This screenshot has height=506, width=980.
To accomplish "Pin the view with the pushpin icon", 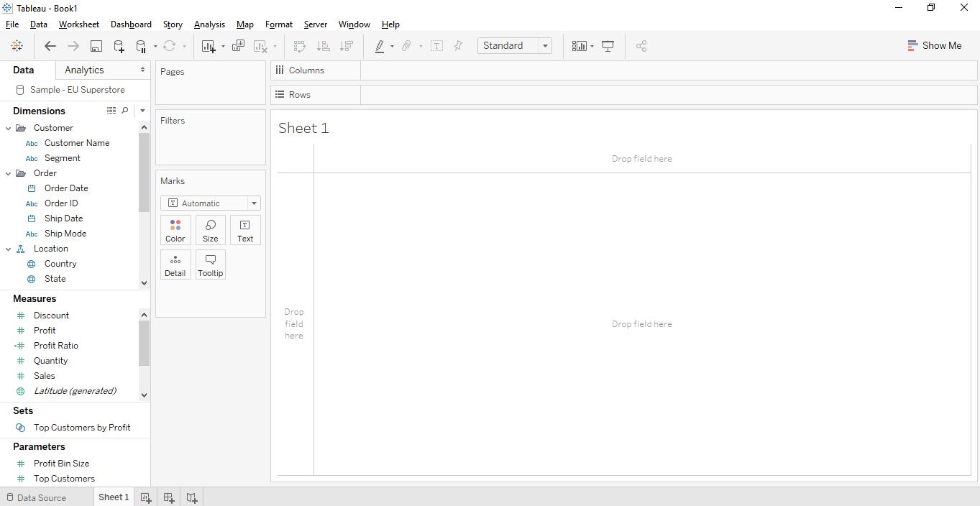I will 458,45.
